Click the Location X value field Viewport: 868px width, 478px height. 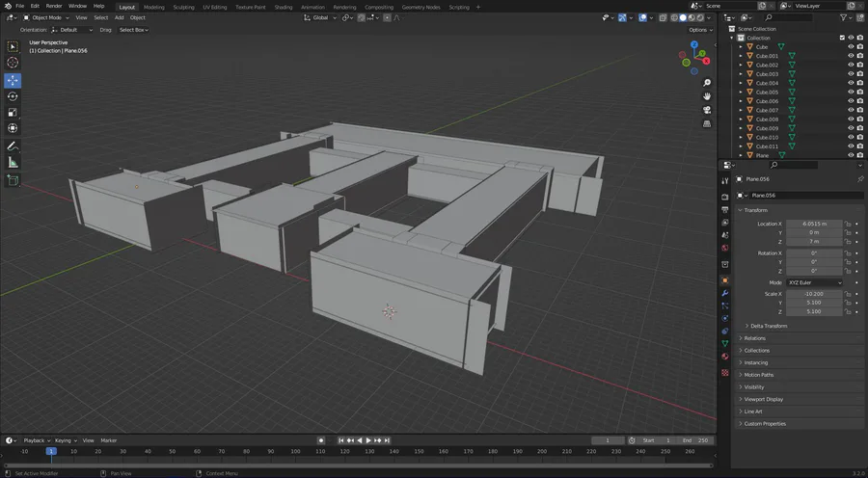814,224
